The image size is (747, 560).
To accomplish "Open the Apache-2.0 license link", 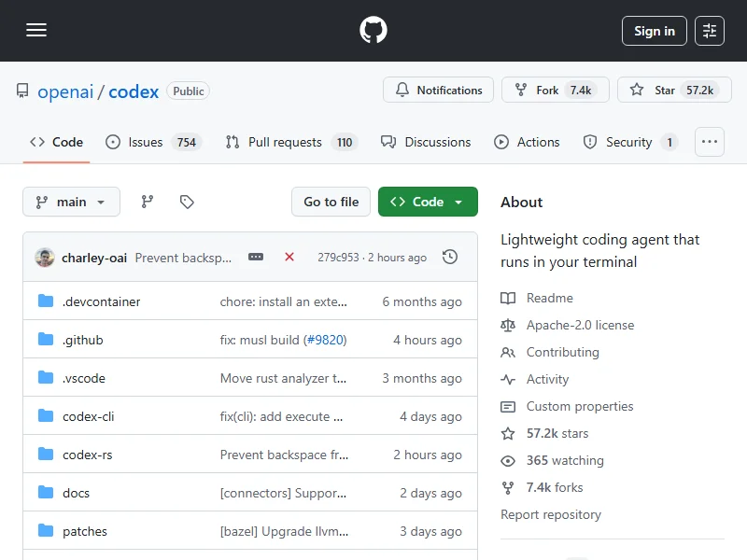I will (x=579, y=325).
